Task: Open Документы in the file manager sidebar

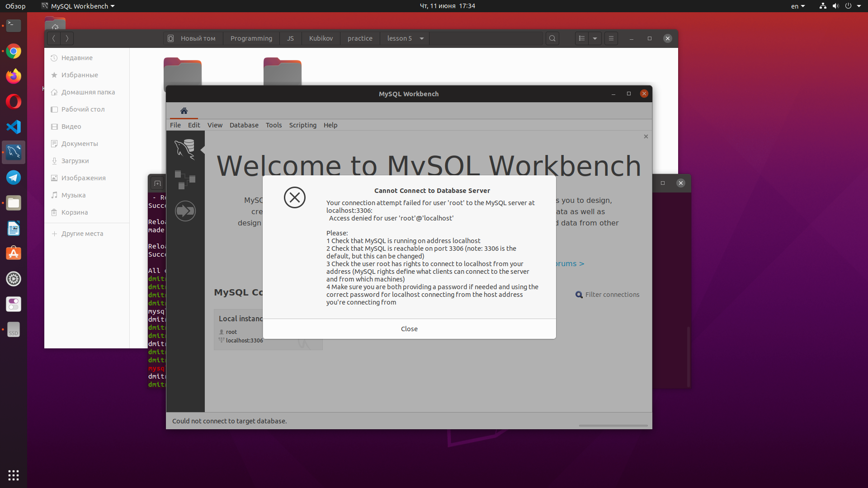Action: [x=87, y=144]
